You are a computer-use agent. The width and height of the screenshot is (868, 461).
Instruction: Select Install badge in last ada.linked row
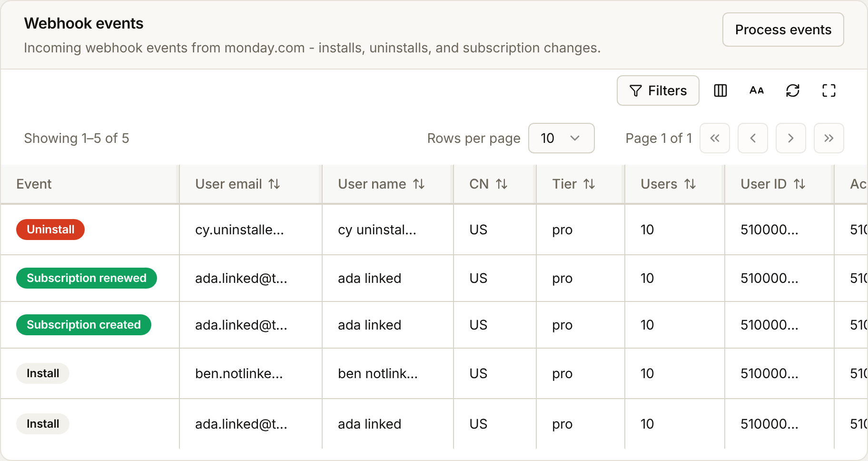point(43,424)
